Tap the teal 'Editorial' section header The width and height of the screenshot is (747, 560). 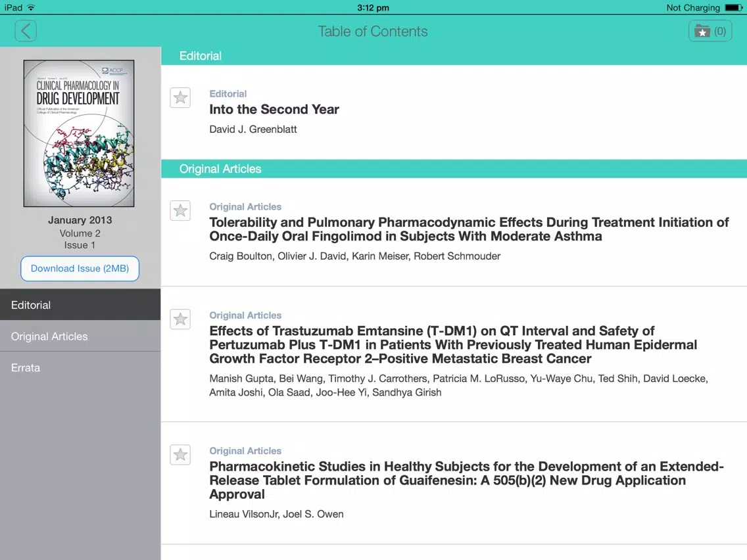click(454, 56)
